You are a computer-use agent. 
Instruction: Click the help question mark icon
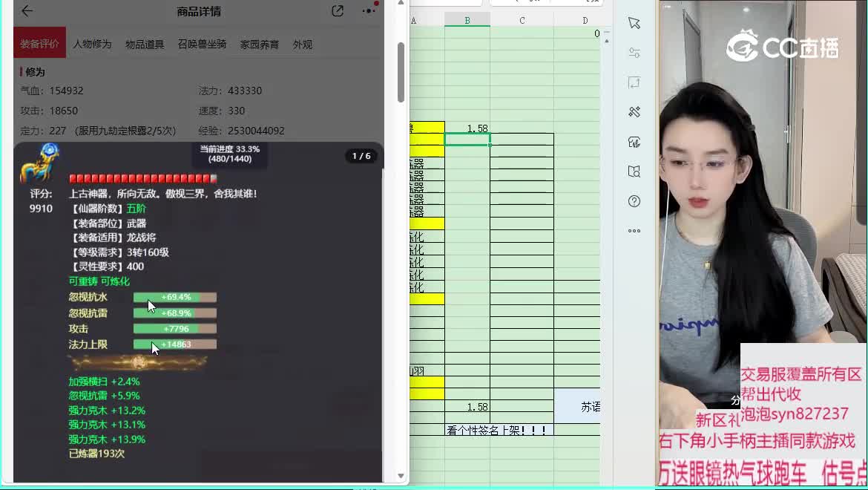point(634,201)
